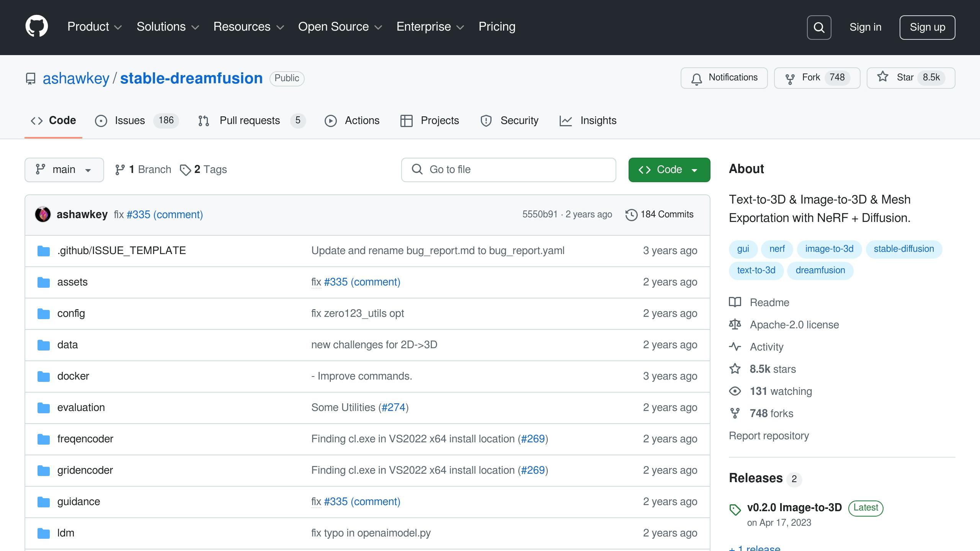The height and width of the screenshot is (551, 980).
Task: Expand the Enterprise menu
Action: coord(430,27)
